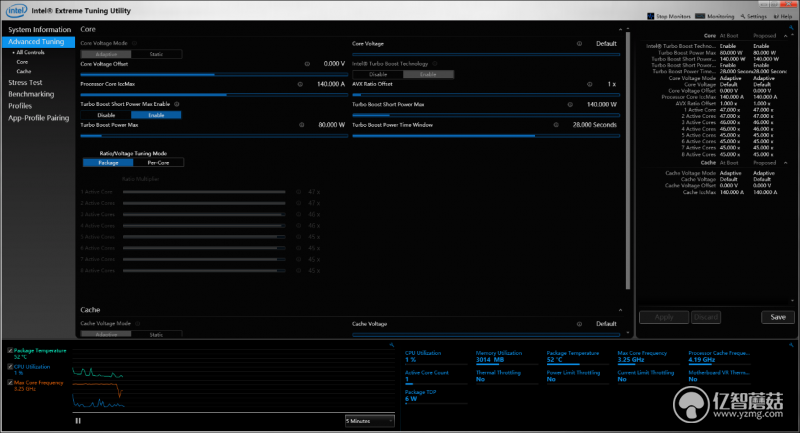Viewport: 800px width, 433px height.
Task: Open Benchmarking page
Action: pos(31,94)
